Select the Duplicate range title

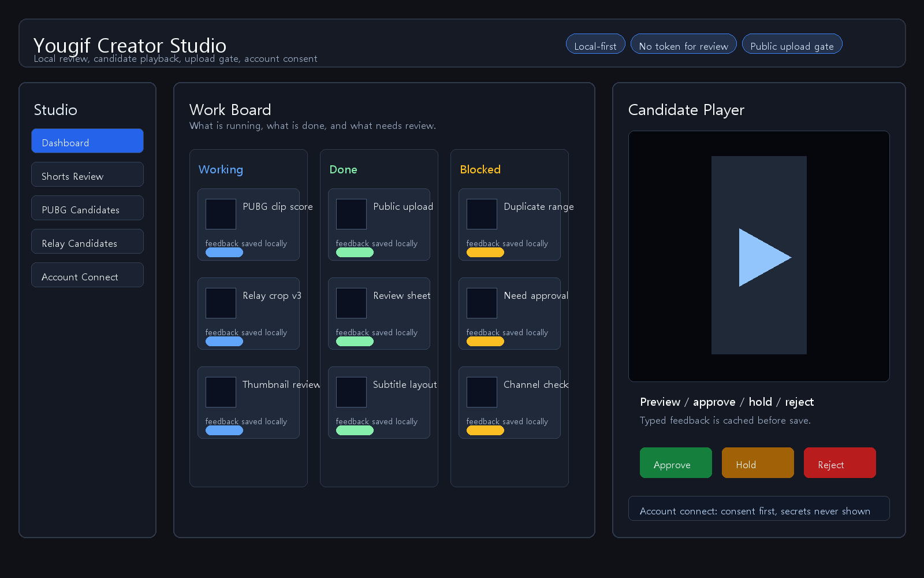(539, 206)
